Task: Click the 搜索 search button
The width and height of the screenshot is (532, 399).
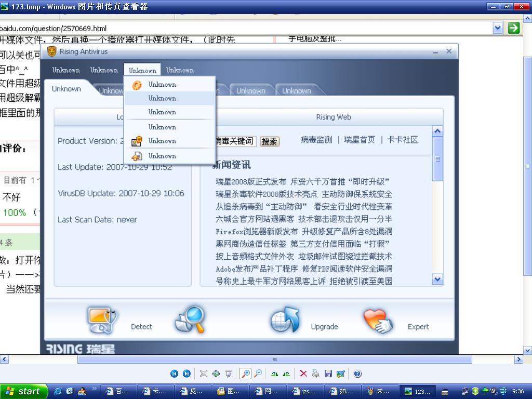Action: 270,141
